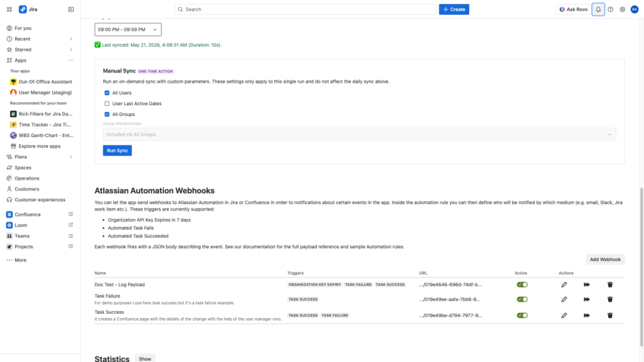Screen dimensions: 644x362
Task: Edit the Task Success webhook
Action: 564,315
